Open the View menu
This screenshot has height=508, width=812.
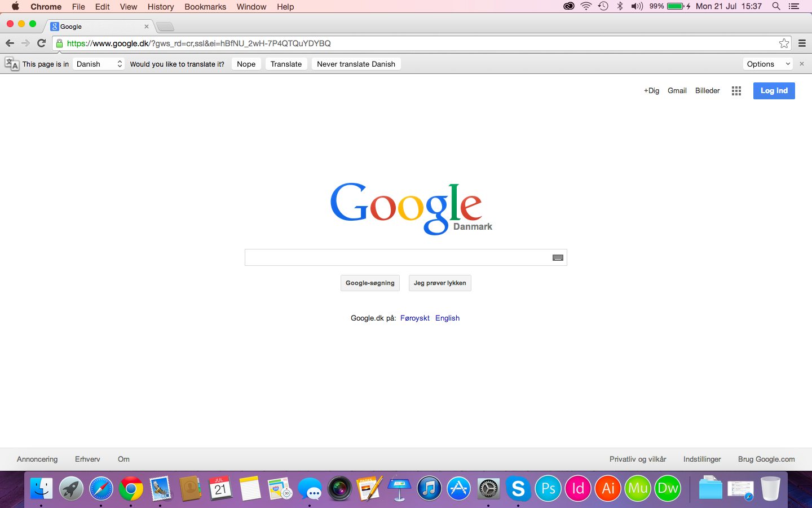[128, 7]
